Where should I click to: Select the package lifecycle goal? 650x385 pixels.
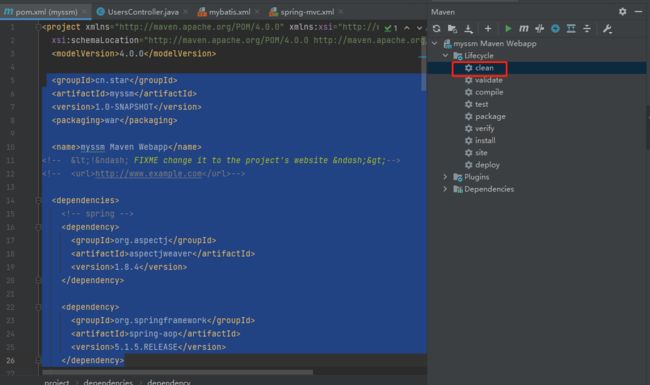click(x=490, y=116)
